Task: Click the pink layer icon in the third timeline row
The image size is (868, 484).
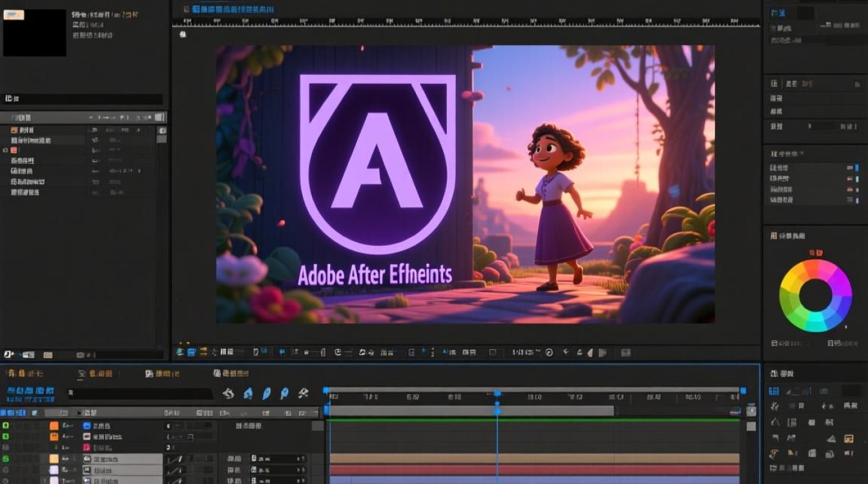Action: pyautogui.click(x=87, y=447)
